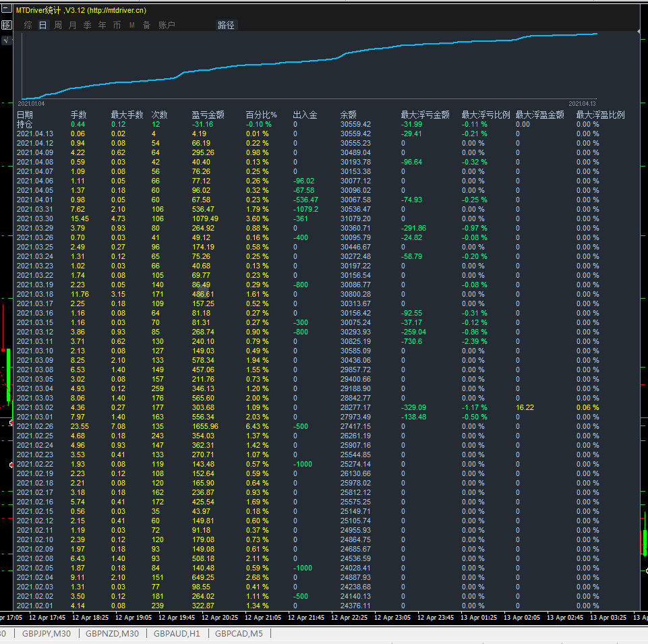Click the M tab in statistics header
Image resolution: width=648 pixels, height=644 pixels.
pyautogui.click(x=131, y=25)
